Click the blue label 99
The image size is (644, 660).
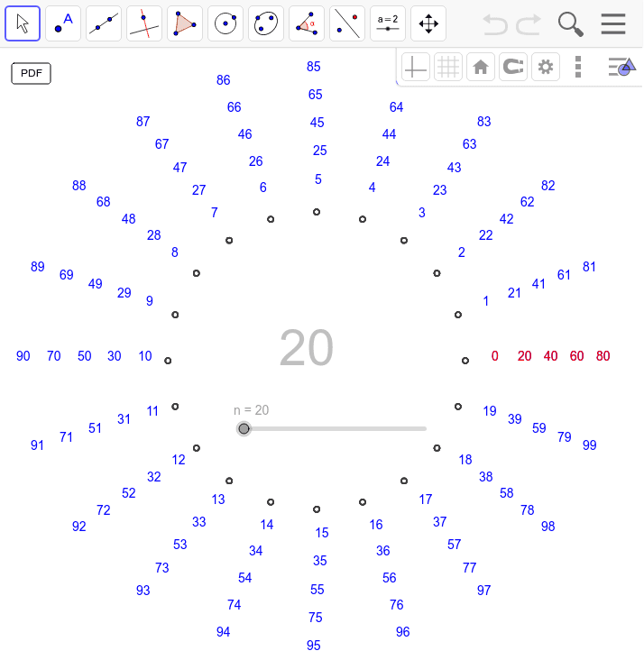[589, 445]
